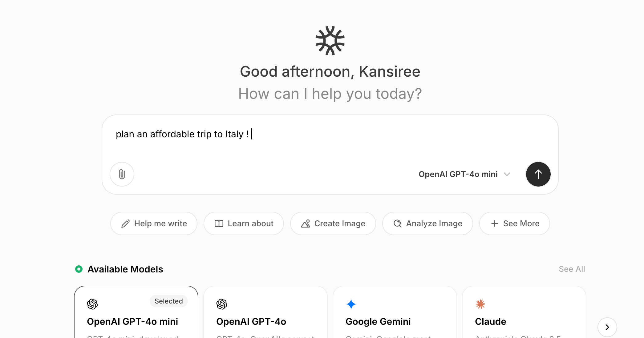Image resolution: width=644 pixels, height=338 pixels.
Task: Expand model list with chevron beside model name
Action: 507,174
